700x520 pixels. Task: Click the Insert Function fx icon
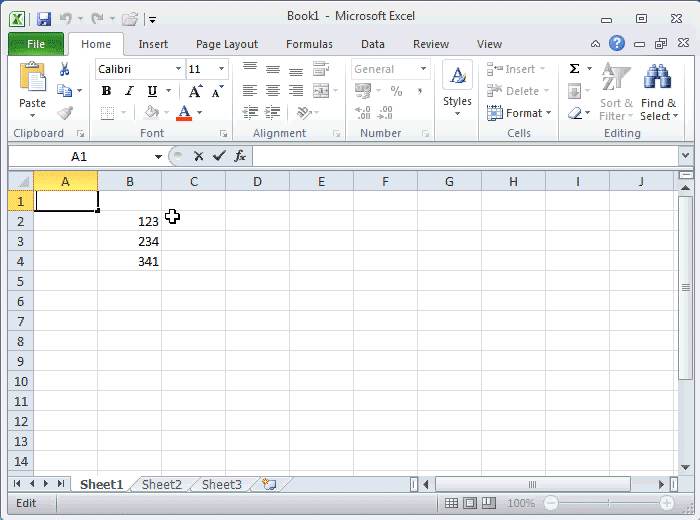tap(240, 156)
